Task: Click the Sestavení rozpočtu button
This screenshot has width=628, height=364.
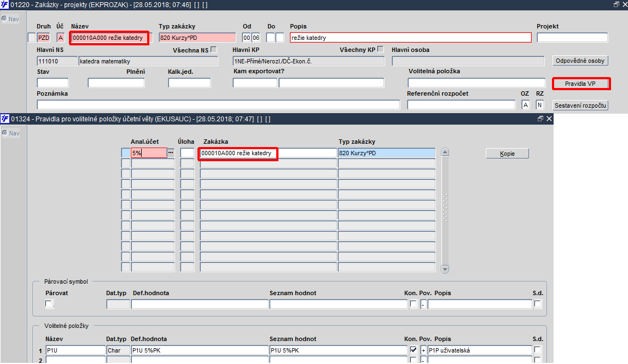Action: (580, 105)
